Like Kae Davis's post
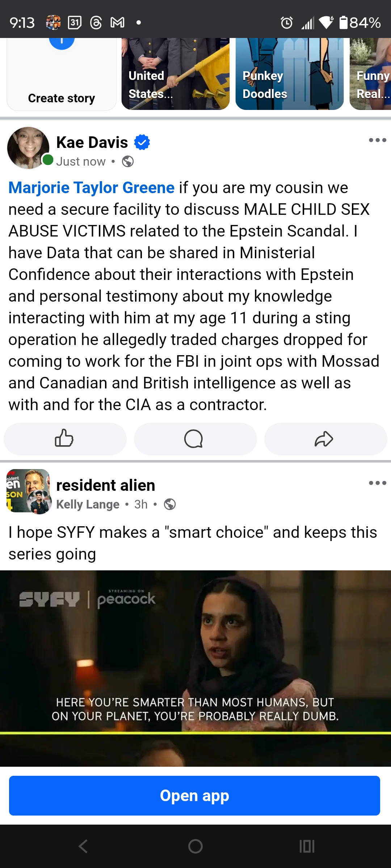The image size is (391, 868). (x=65, y=439)
